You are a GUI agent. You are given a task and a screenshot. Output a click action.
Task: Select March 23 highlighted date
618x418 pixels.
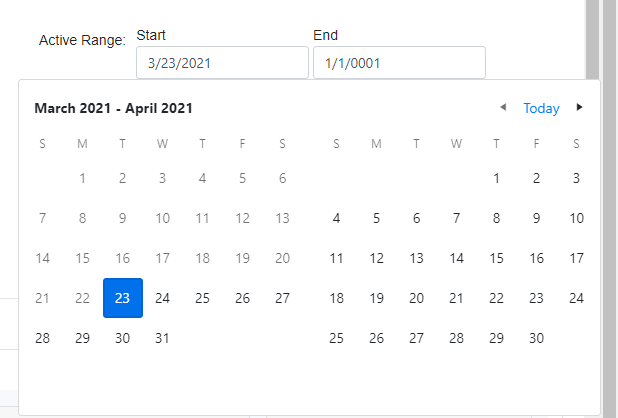[123, 298]
